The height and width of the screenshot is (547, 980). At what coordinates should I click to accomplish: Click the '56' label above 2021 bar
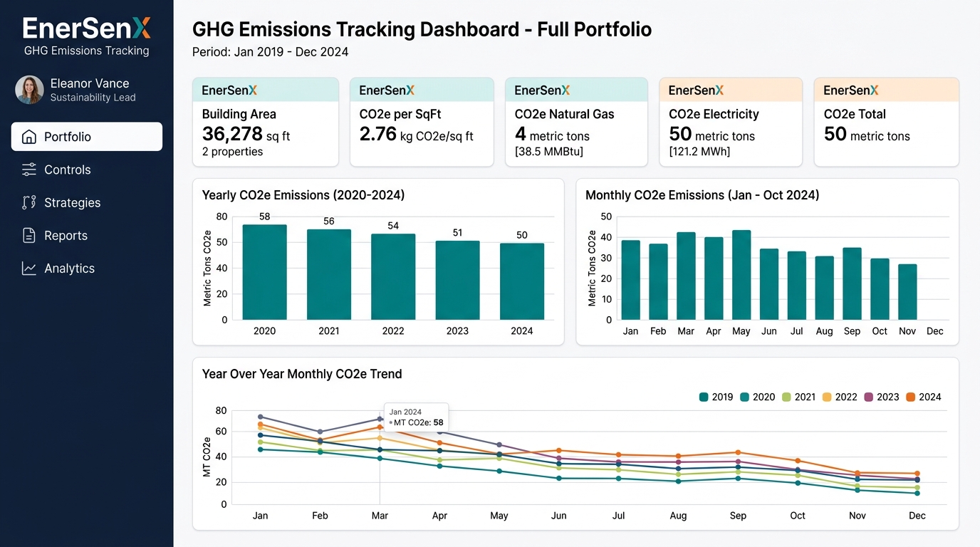tap(328, 222)
